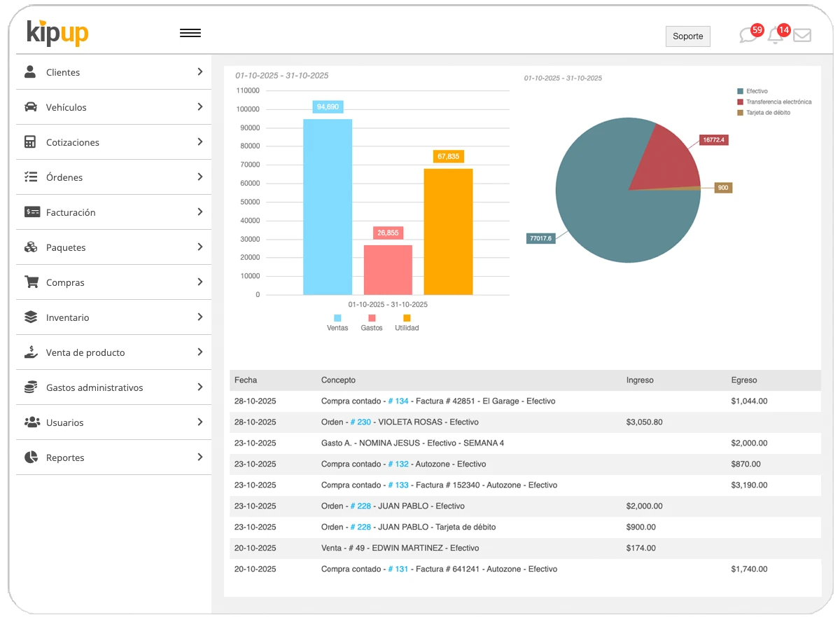
Task: Click the Compras shopping cart icon
Action: point(29,282)
